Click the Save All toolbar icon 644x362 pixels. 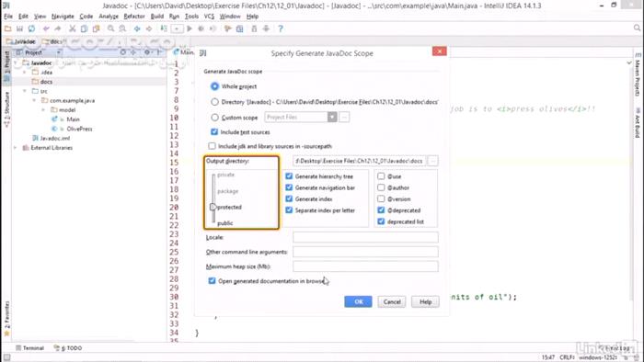coord(19,28)
